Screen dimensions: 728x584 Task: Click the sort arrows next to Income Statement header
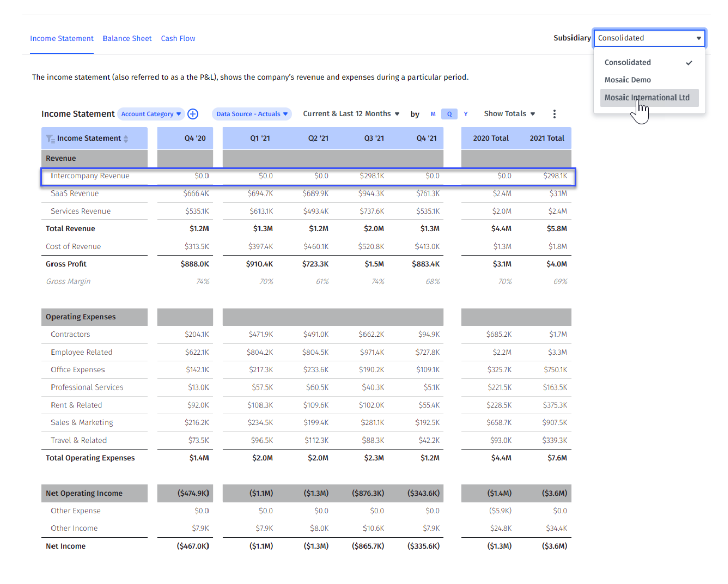(x=125, y=138)
